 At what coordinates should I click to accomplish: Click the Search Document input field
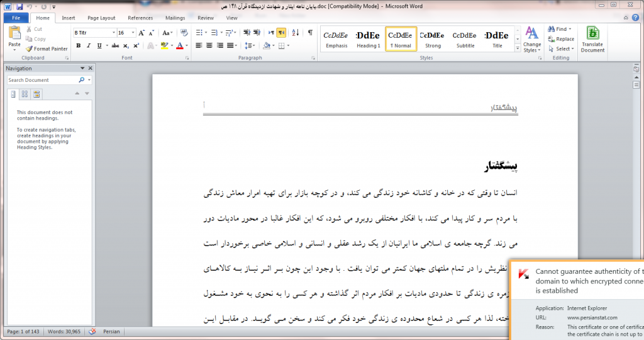42,80
